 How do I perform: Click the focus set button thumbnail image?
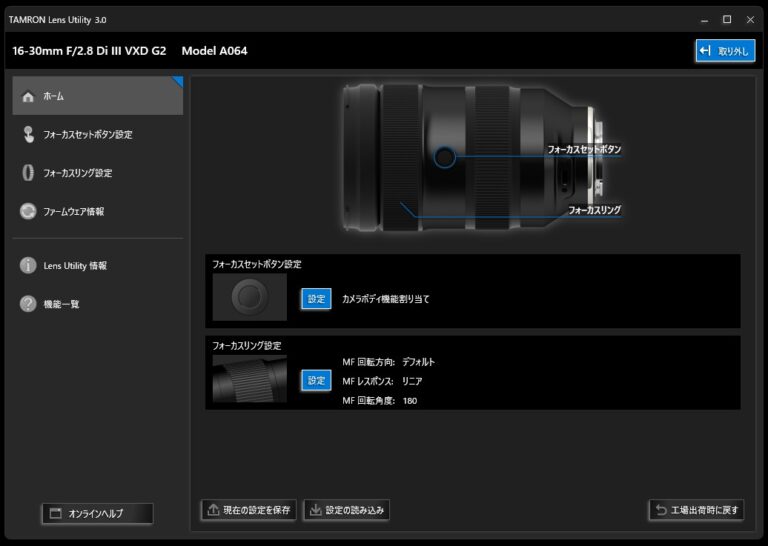249,298
